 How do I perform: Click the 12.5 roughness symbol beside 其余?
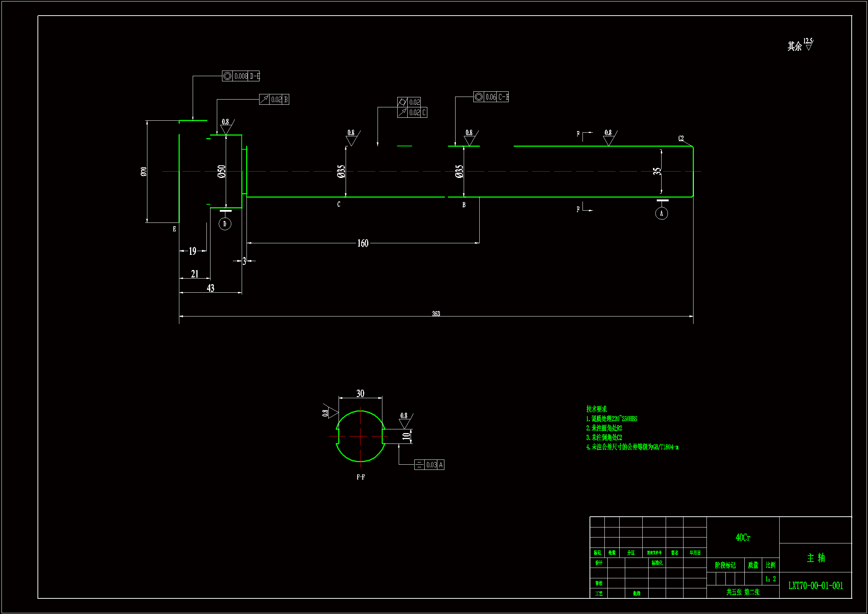pos(808,44)
